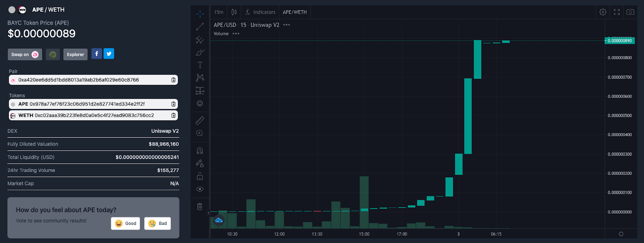Toggle lock all drawing tools
Screen dimensions: 644x243
coord(200,176)
